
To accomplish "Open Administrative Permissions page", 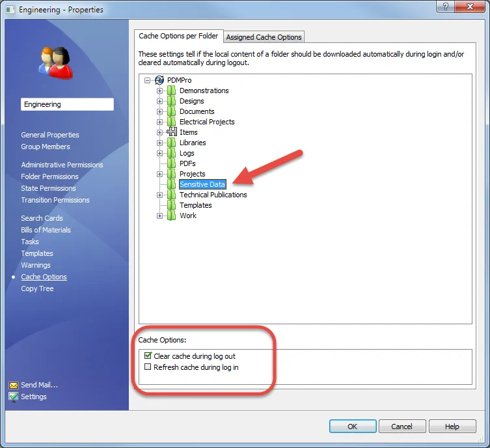I will point(62,165).
